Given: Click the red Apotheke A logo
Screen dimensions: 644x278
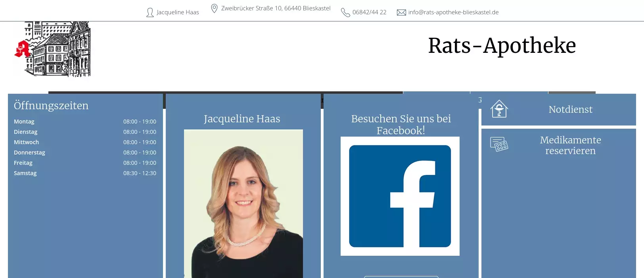Looking at the screenshot, I should point(23,49).
